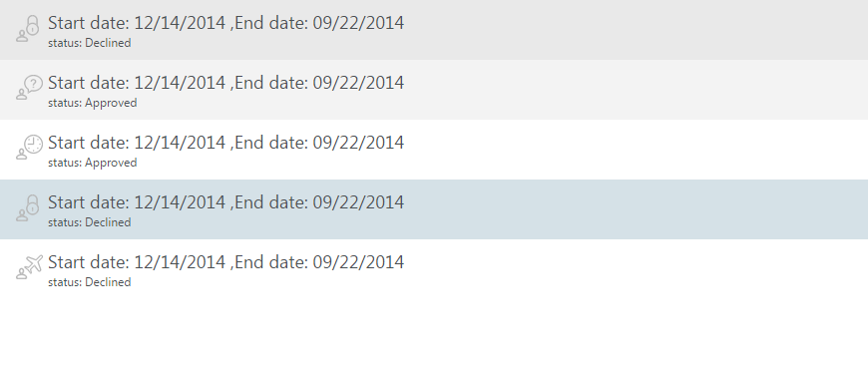Screen dimensions: 868x368
Task: Open the date title in the top dark gray row
Action: click(x=225, y=23)
